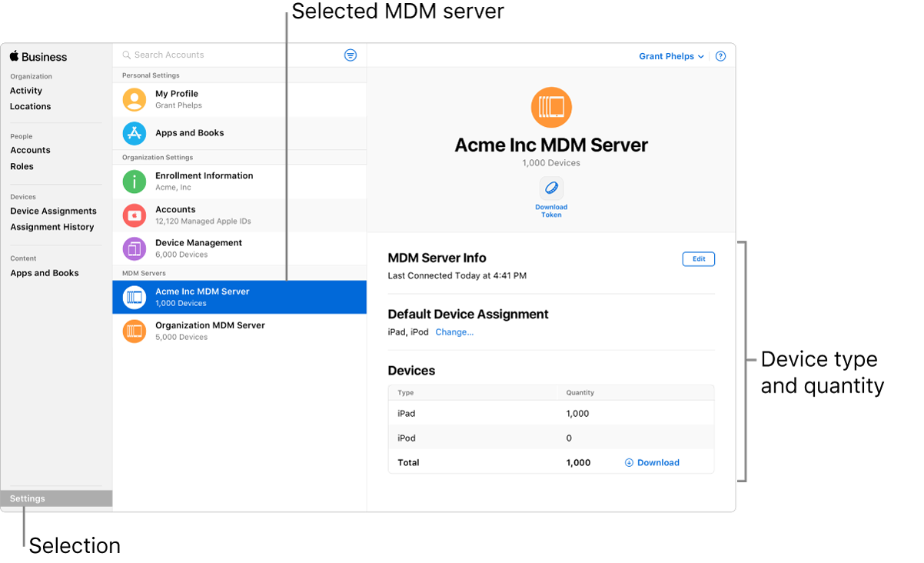The image size is (924, 563).
Task: Open Roles in the sidebar
Action: coord(22,167)
